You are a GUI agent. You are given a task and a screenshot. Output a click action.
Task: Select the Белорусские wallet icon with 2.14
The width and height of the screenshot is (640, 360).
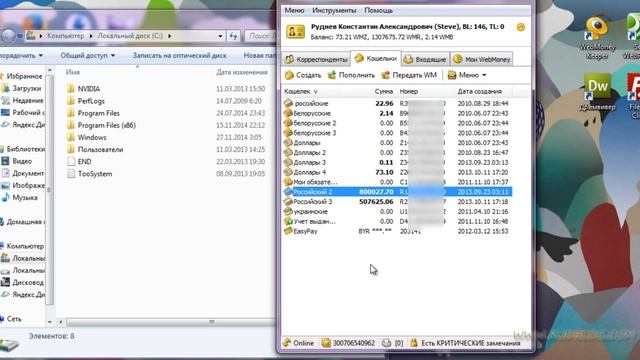coord(289,113)
